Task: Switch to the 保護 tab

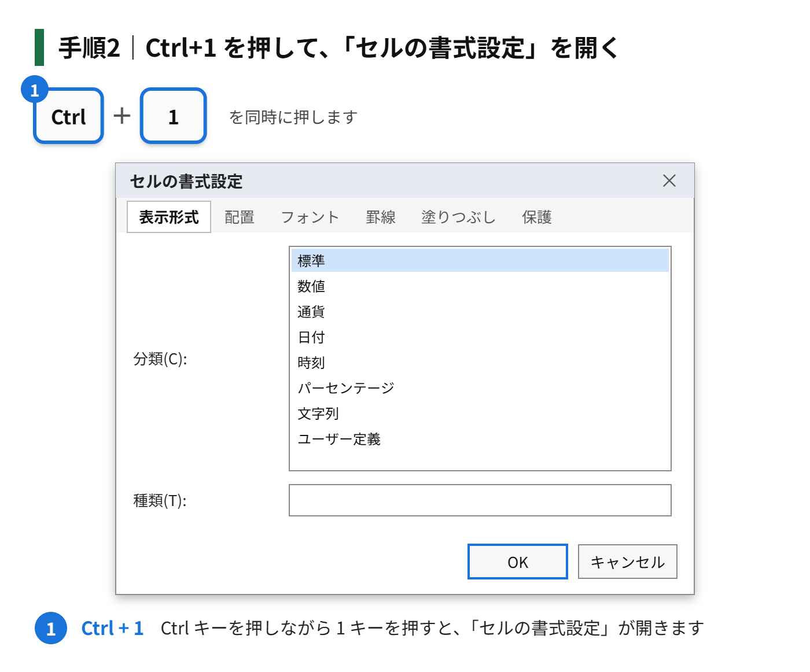Action: [537, 217]
